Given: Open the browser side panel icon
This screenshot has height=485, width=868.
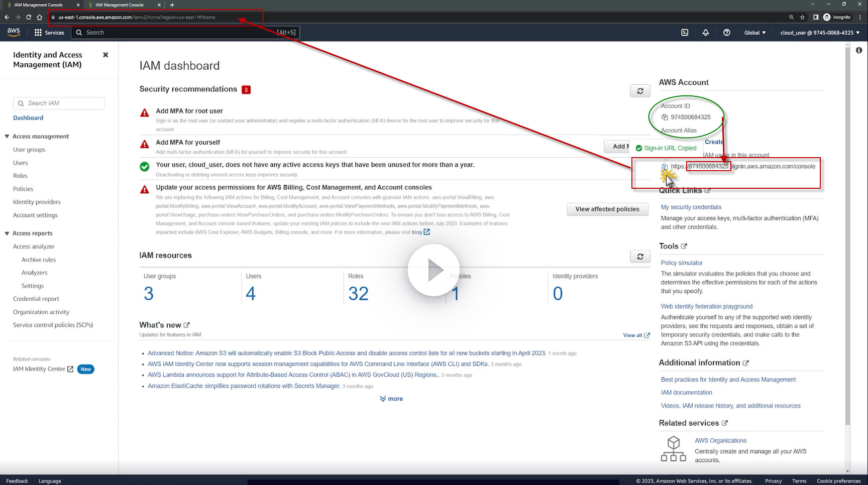Looking at the screenshot, I should 816,17.
